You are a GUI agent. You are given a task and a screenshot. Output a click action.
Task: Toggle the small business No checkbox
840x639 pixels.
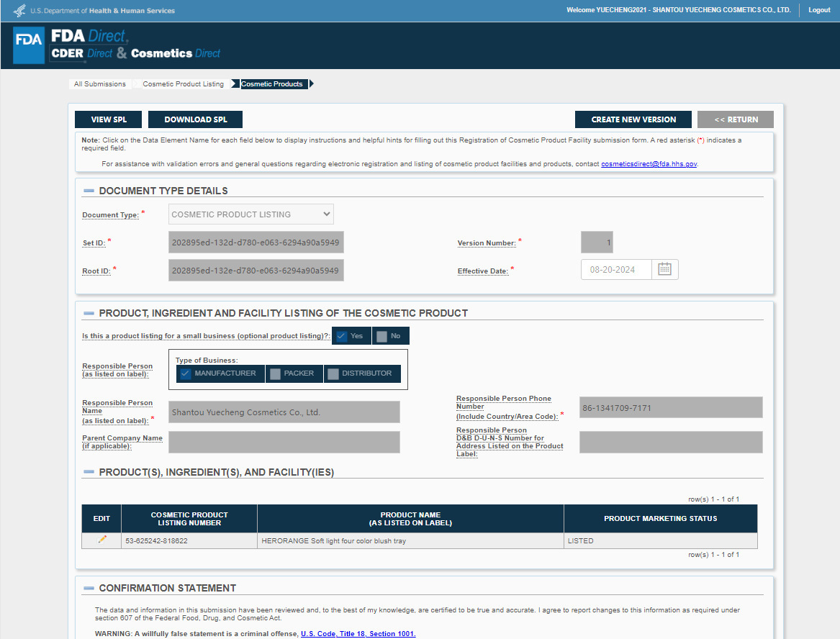[381, 336]
